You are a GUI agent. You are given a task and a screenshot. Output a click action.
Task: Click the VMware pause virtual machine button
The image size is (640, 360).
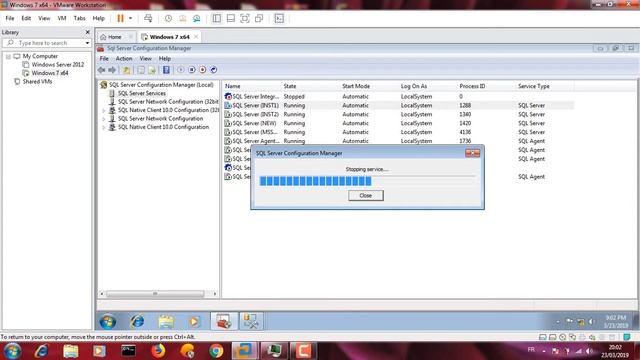[120, 18]
